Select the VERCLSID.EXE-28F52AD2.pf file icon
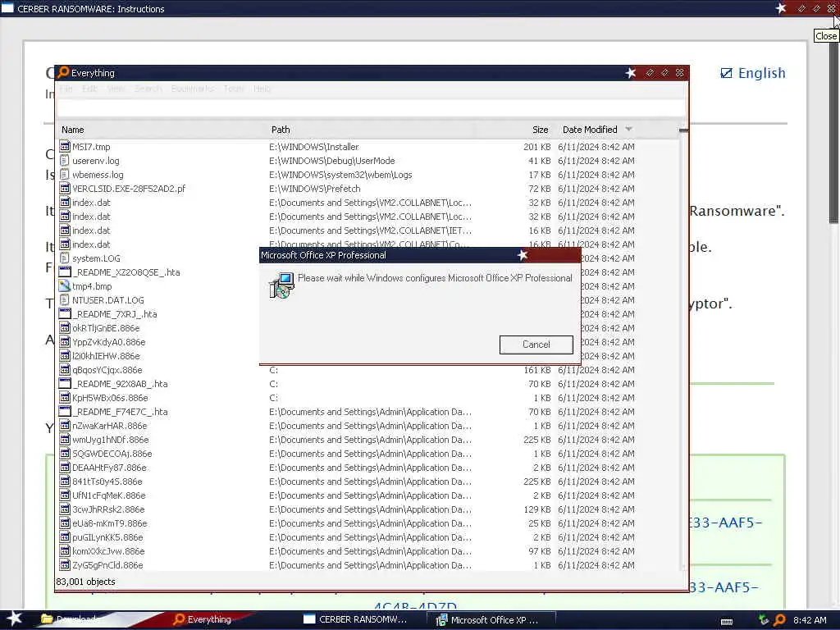Screen dimensions: 840x630 (x=65, y=188)
